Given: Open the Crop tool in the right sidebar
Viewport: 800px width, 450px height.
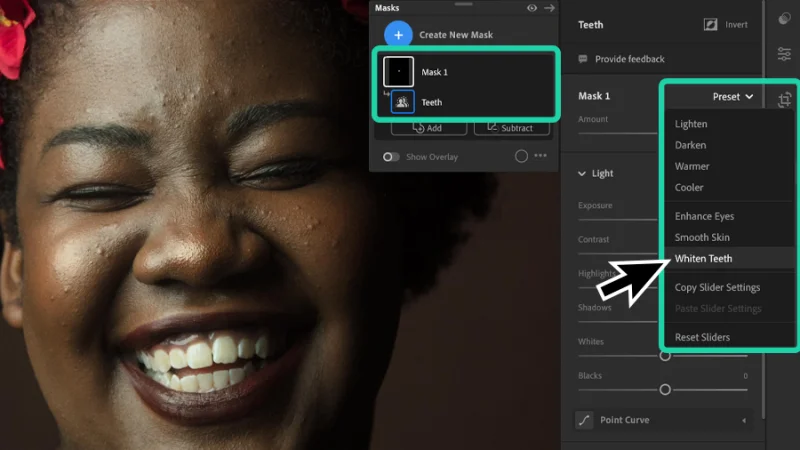Looking at the screenshot, I should [x=785, y=99].
